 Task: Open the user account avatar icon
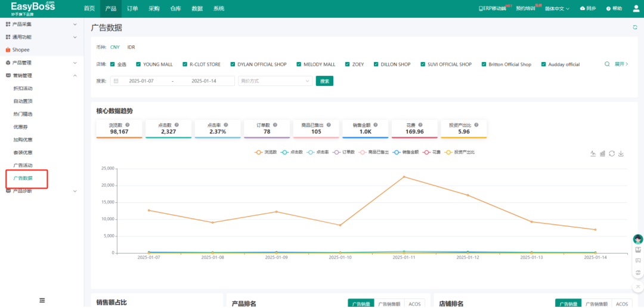click(x=637, y=8)
